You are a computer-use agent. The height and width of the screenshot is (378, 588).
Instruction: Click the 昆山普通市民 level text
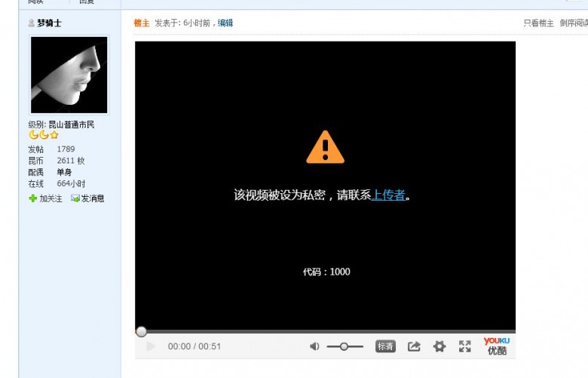click(72, 124)
